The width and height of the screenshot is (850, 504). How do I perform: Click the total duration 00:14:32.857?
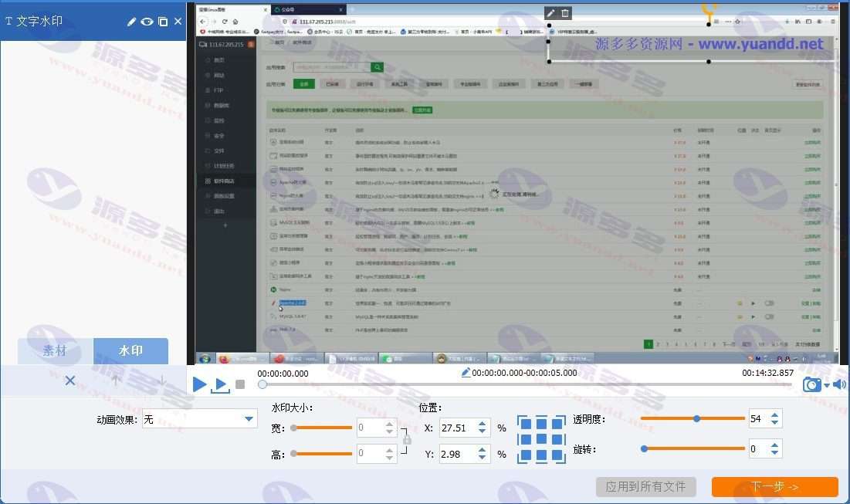tap(767, 373)
